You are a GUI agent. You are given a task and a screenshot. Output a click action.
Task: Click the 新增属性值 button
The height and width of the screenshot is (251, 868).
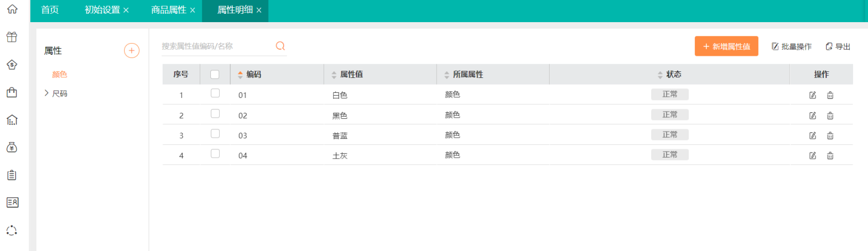coord(726,46)
